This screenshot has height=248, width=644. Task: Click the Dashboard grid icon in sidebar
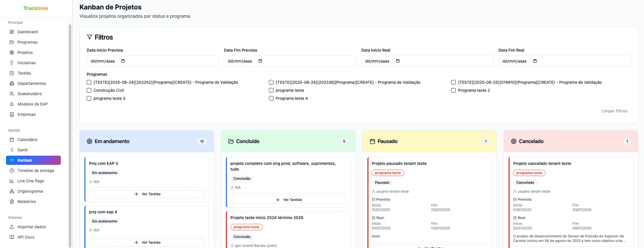(12, 32)
